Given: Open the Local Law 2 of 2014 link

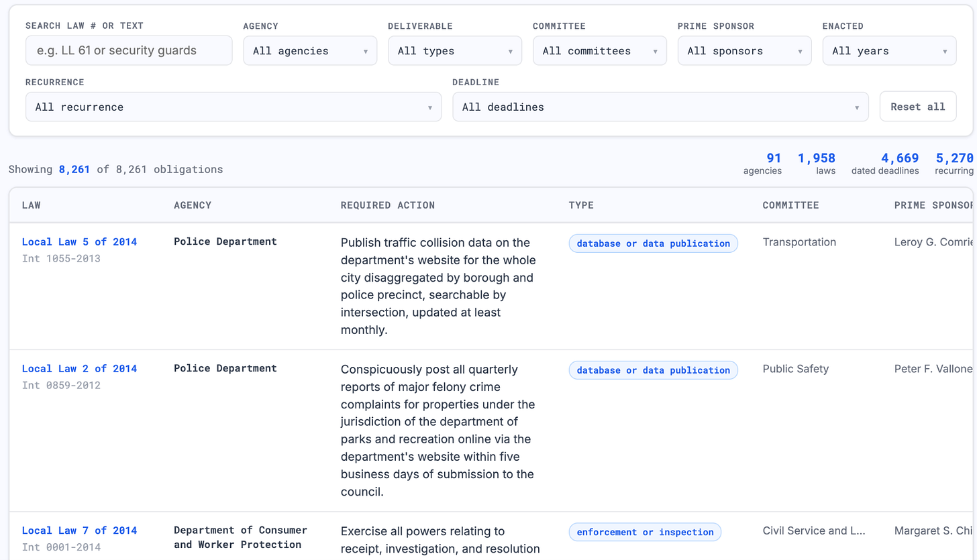Looking at the screenshot, I should point(79,368).
